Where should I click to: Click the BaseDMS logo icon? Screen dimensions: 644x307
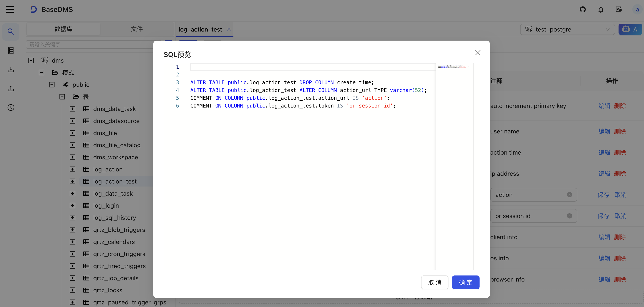(33, 9)
